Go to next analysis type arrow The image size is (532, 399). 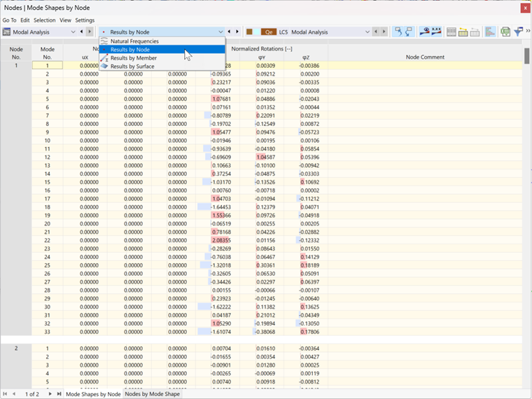pos(90,32)
